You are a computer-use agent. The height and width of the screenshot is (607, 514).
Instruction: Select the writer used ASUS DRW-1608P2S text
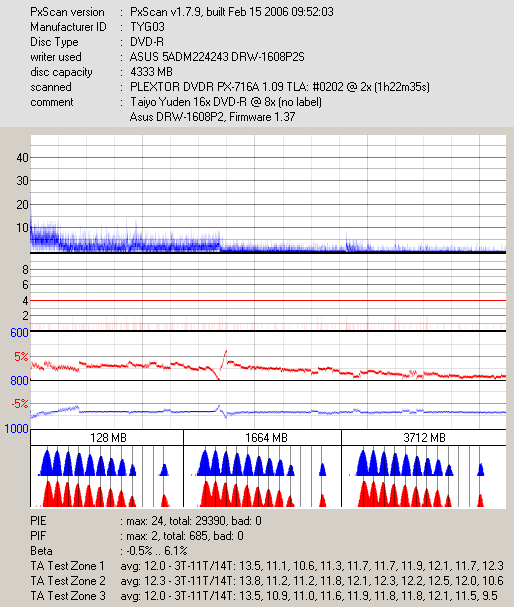point(217,57)
